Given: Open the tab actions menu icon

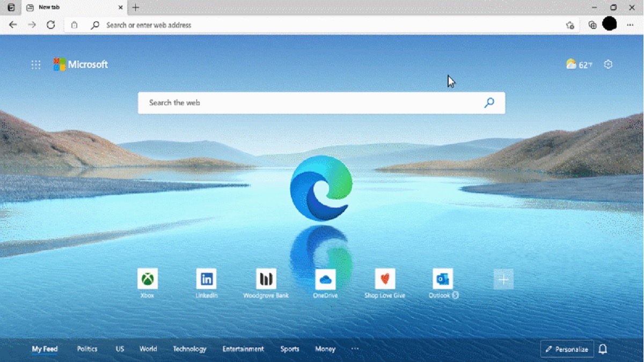Looking at the screenshot, I should (x=11, y=8).
